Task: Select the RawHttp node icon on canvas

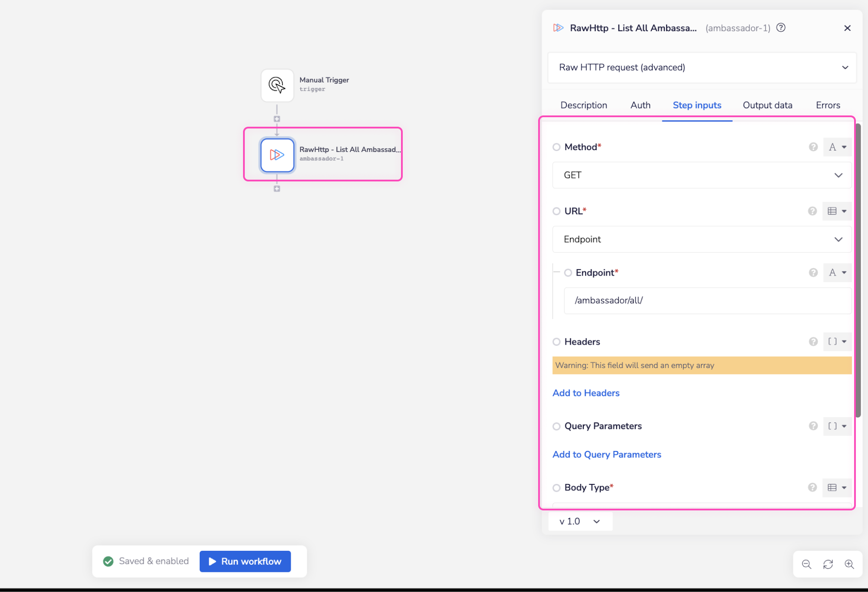Action: coord(277,155)
